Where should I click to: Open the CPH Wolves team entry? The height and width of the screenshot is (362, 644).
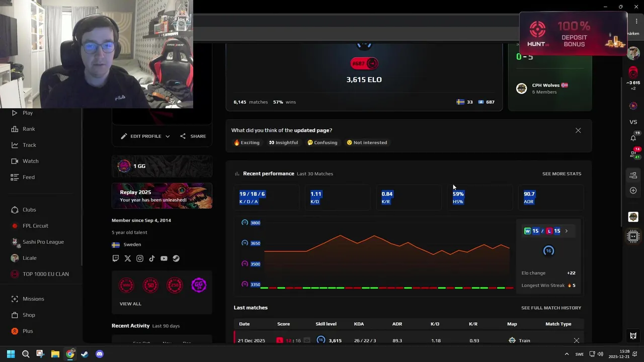pyautogui.click(x=550, y=88)
